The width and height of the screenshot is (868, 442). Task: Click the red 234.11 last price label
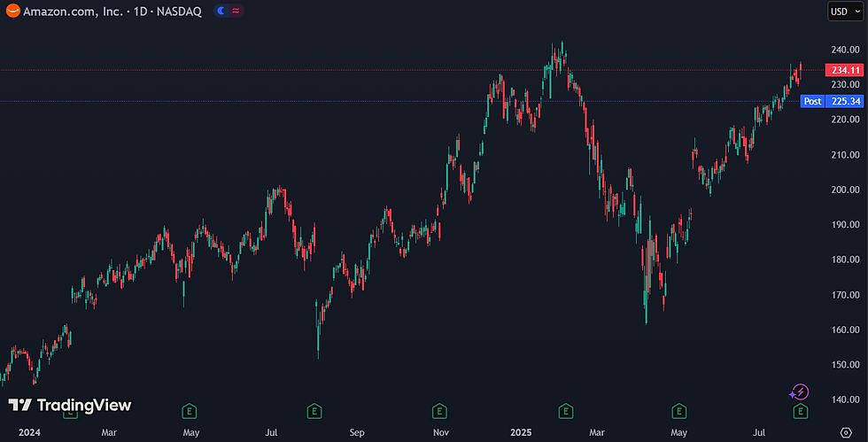844,70
